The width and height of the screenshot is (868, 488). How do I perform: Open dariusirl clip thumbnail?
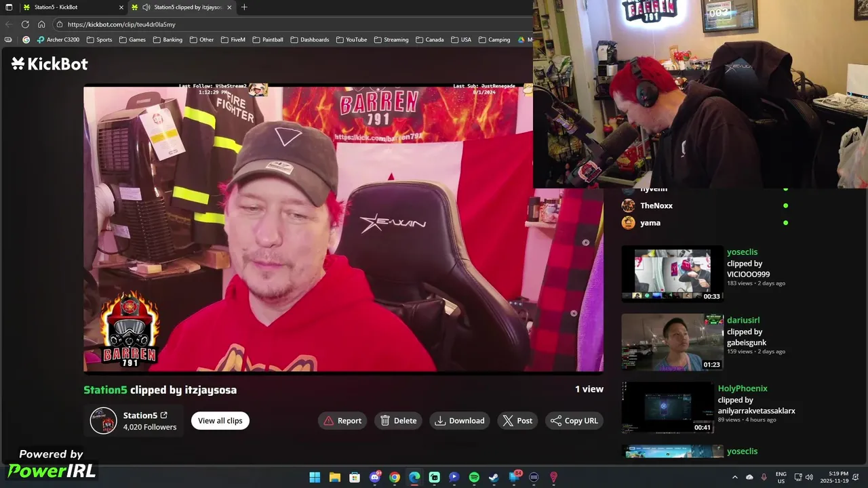673,342
